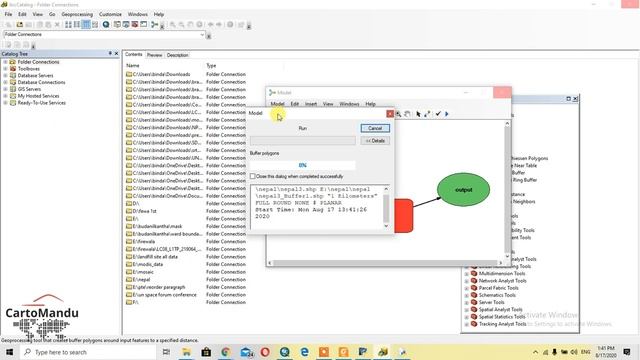Expand the Database Servers tree node
This screenshot has height=360, width=640.
click(5, 76)
